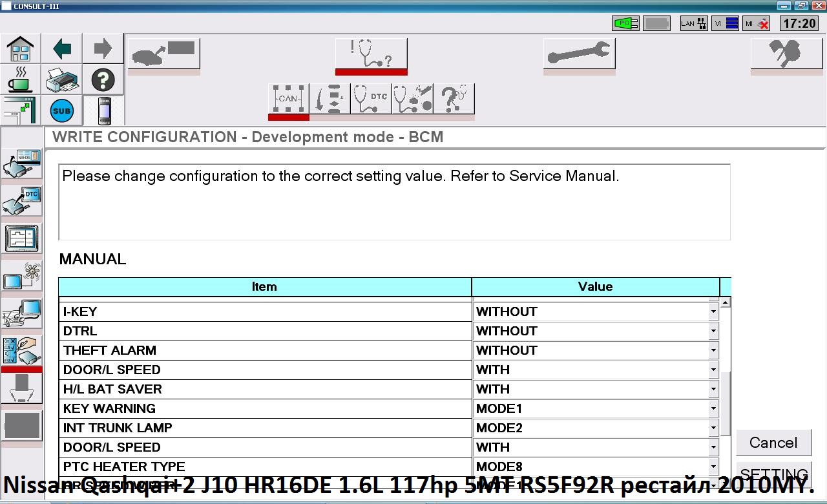Select the DTRL item cell

[x=265, y=331]
